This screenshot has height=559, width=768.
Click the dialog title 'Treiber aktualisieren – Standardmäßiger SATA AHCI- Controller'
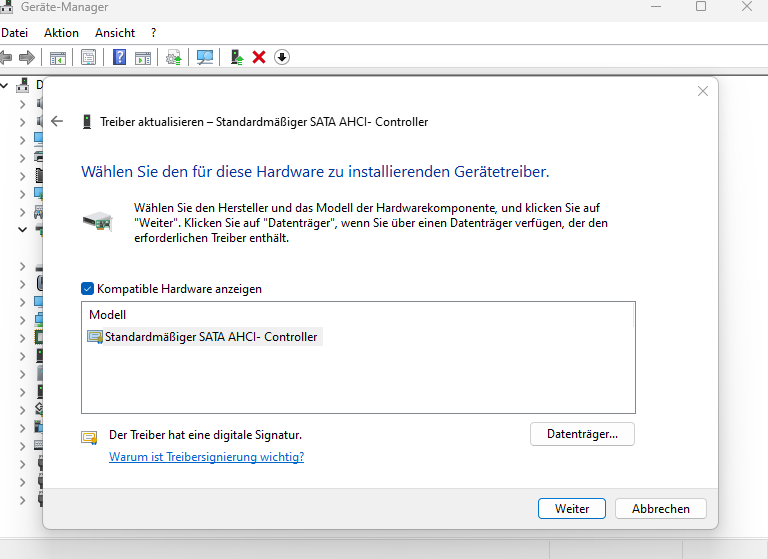pyautogui.click(x=264, y=122)
